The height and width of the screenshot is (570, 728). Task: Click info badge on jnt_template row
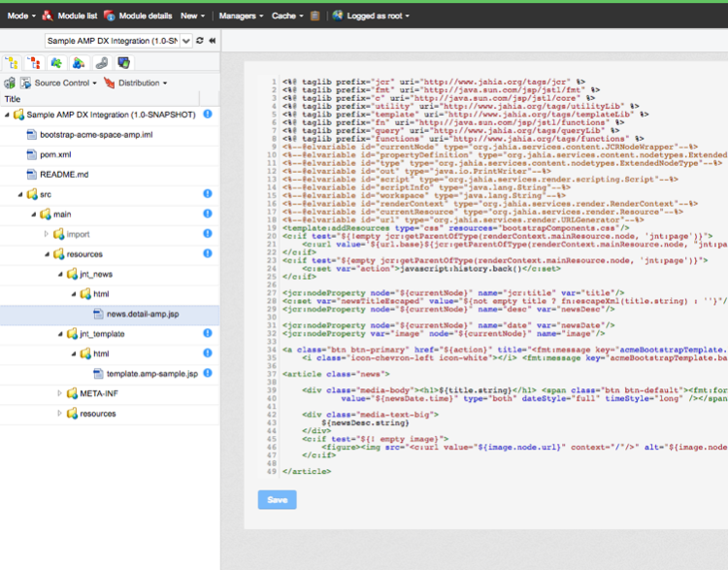(208, 333)
